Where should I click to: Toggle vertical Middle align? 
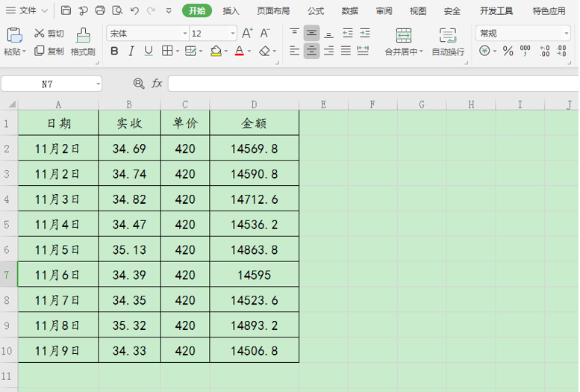[x=312, y=34]
